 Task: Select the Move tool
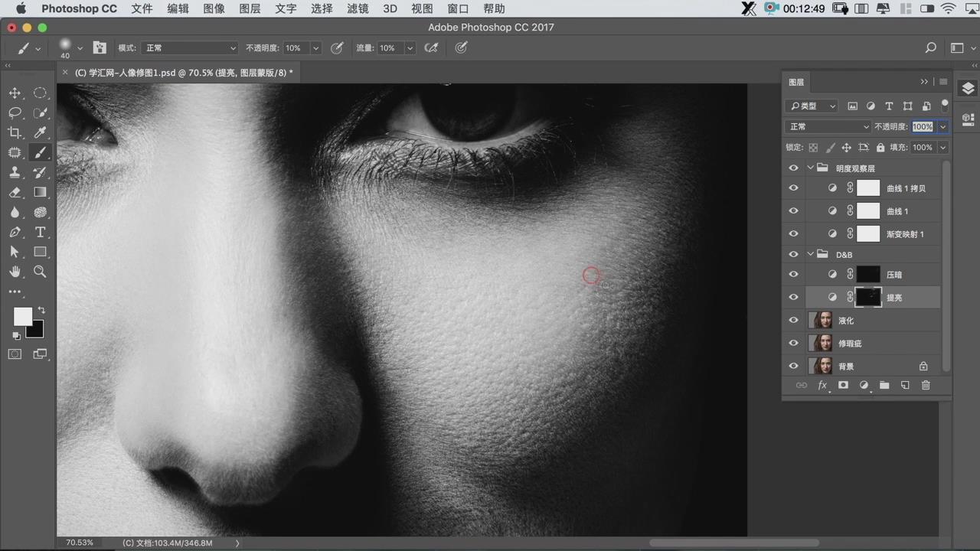15,93
